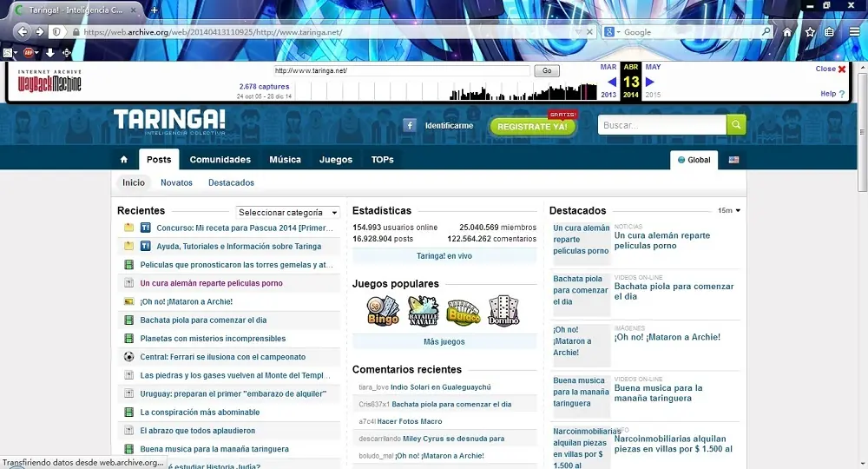Click the Wayback Machine logo
This screenshot has width=868, height=469.
point(49,81)
